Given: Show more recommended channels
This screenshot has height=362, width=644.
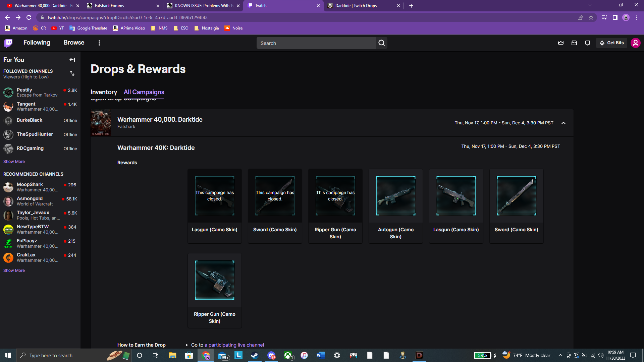Looking at the screenshot, I should (x=14, y=270).
